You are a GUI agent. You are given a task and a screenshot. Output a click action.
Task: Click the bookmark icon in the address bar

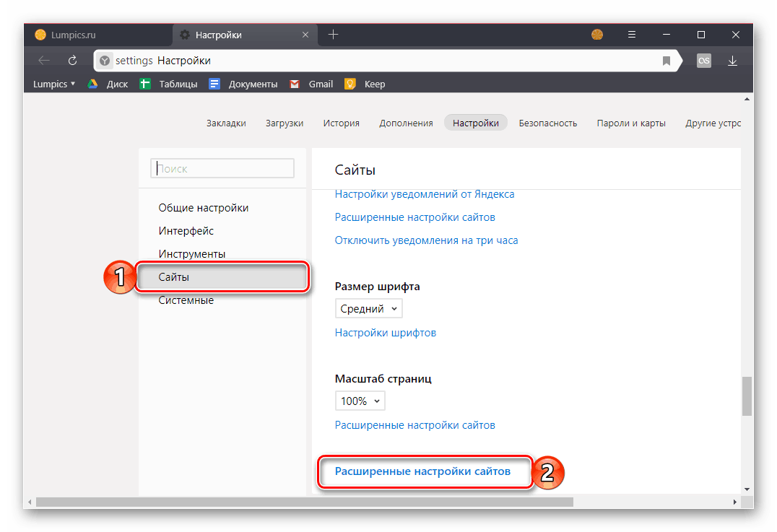point(667,61)
